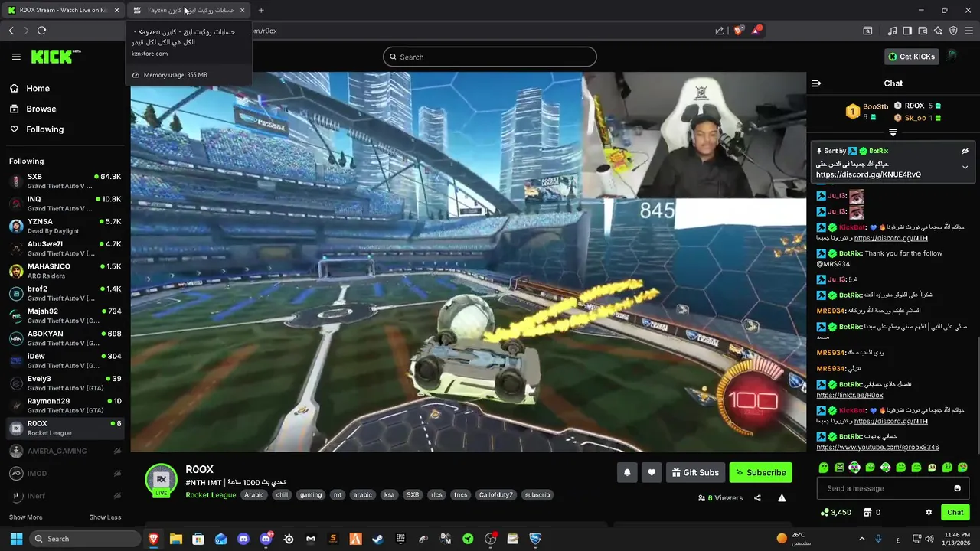Click Show More in Following list
Screen dimensions: 980x551
click(x=25, y=517)
